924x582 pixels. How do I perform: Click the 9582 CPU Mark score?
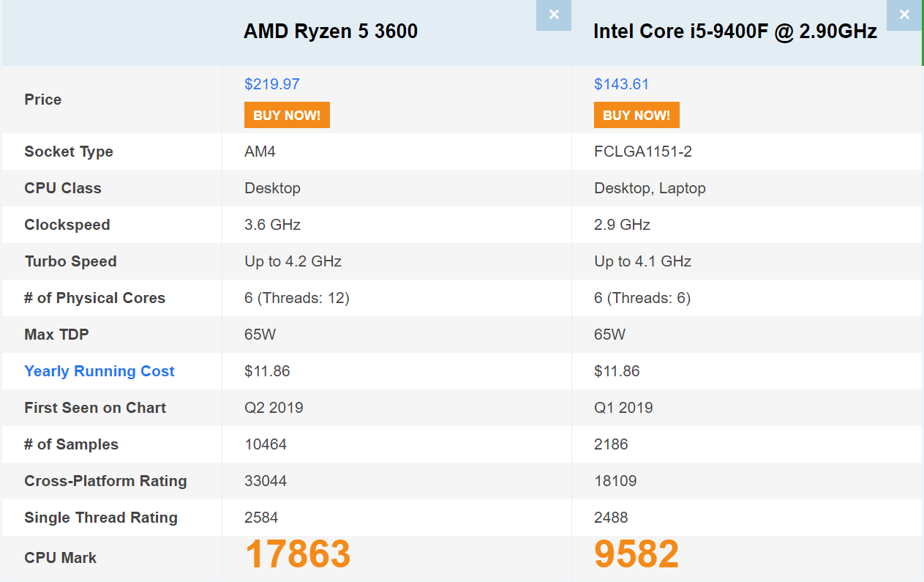636,554
